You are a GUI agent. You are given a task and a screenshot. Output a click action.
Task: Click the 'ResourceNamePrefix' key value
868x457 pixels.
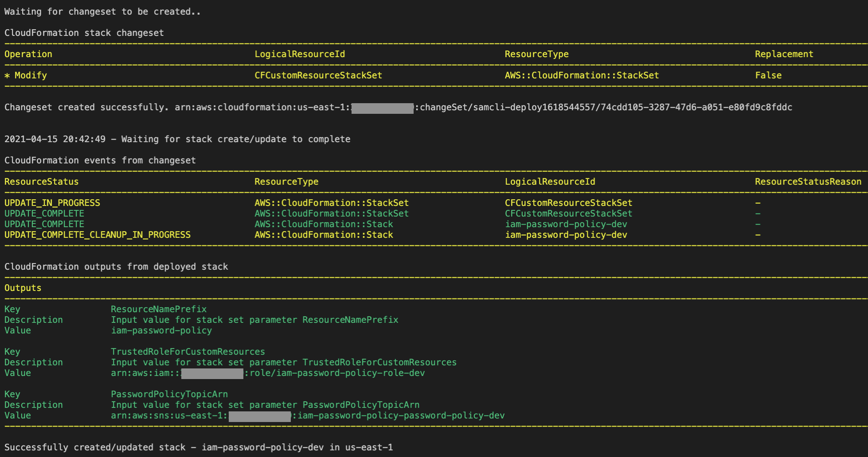coord(159,309)
